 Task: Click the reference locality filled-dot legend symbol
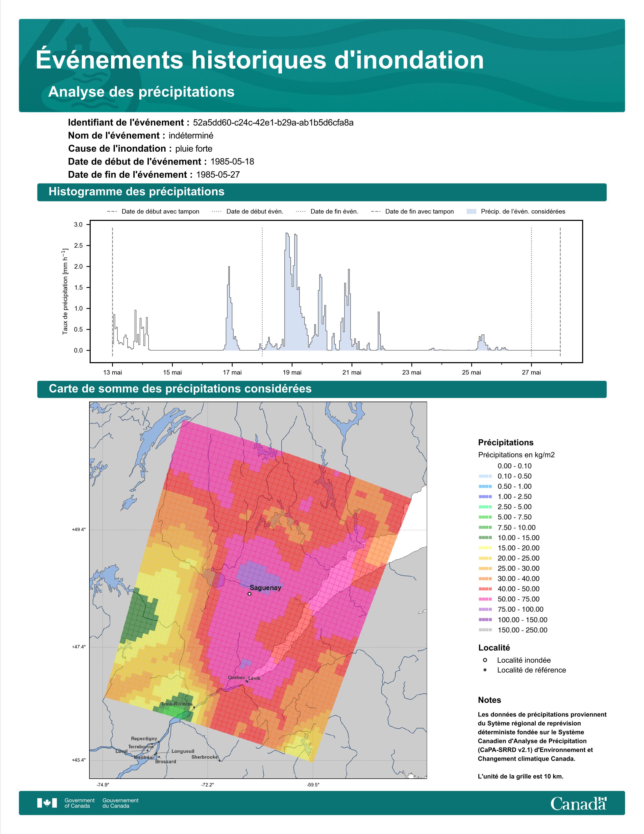point(485,670)
